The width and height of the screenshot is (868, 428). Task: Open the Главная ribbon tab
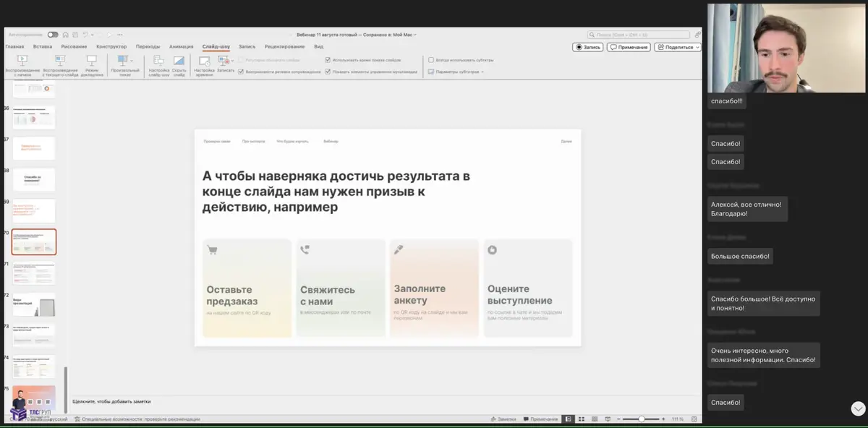tap(14, 46)
